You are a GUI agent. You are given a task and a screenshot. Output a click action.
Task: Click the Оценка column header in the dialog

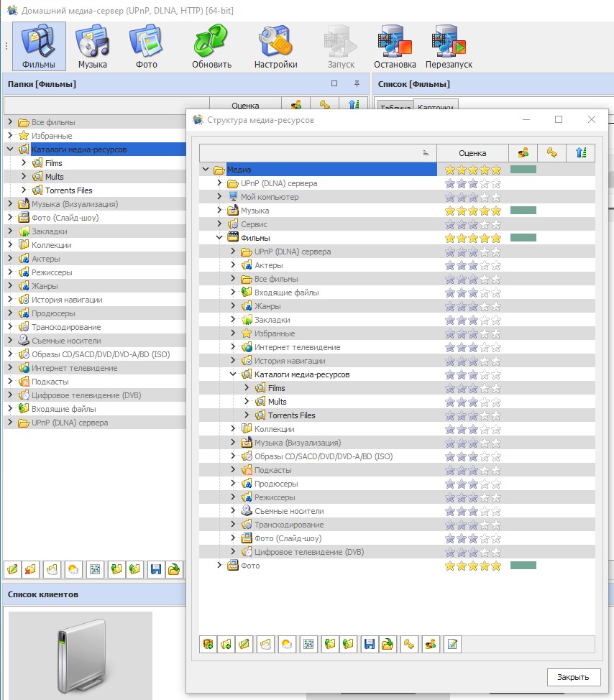point(472,152)
